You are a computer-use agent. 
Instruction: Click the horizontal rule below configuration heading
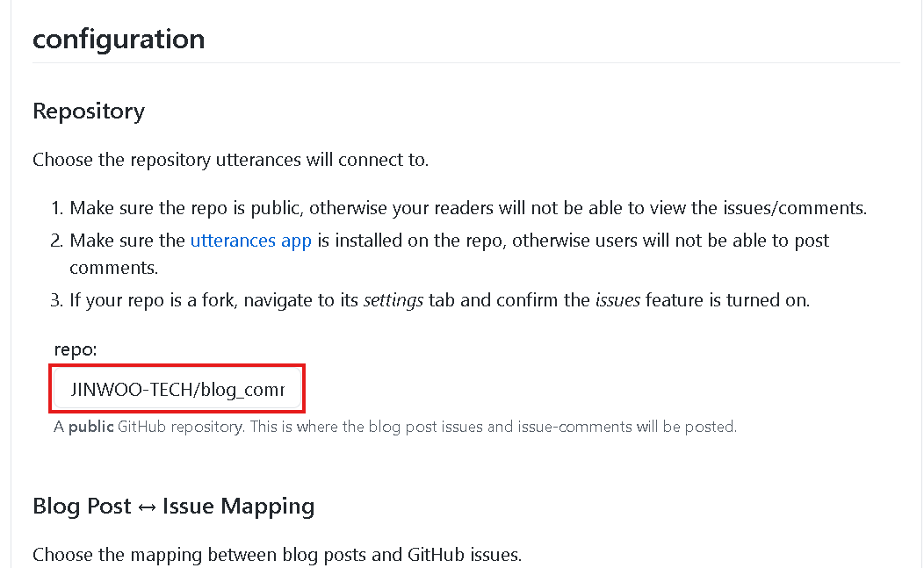(x=466, y=62)
